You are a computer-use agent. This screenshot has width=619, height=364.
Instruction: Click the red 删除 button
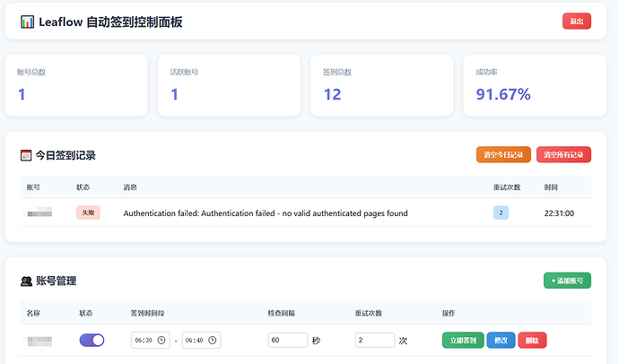tap(532, 341)
